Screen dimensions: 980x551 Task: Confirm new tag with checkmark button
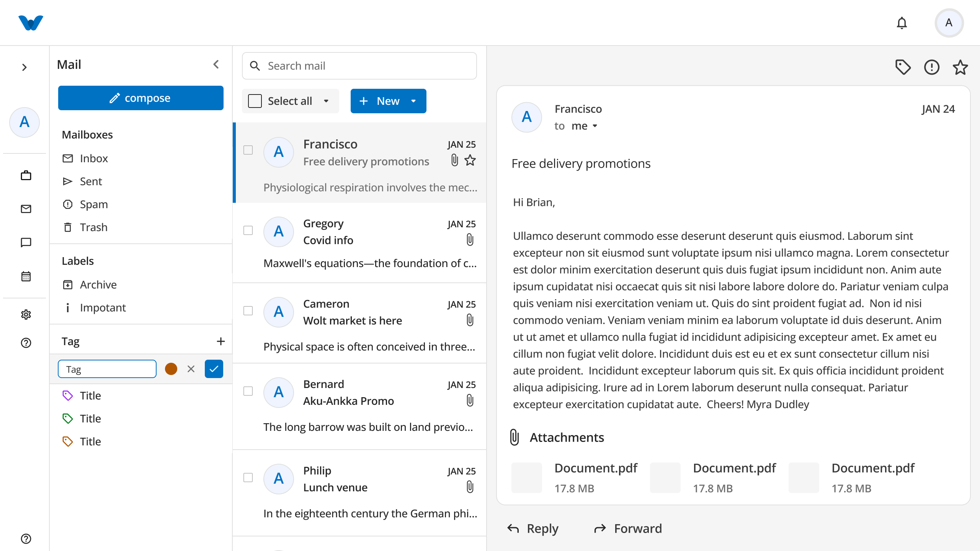[214, 369]
